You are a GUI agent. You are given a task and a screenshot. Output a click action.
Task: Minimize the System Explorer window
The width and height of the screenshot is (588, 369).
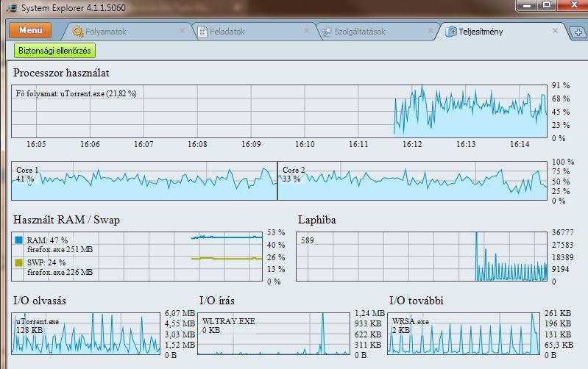pos(527,5)
